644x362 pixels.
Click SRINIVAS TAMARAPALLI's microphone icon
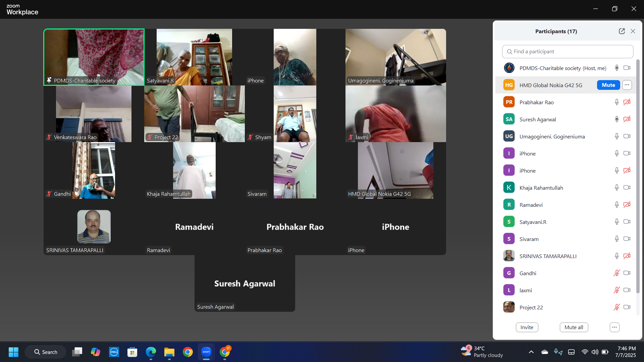point(616,256)
